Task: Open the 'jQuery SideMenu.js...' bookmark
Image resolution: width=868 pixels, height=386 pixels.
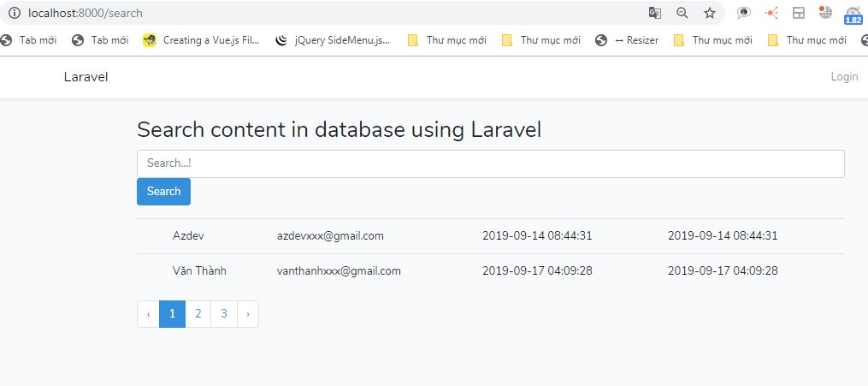Action: click(334, 40)
